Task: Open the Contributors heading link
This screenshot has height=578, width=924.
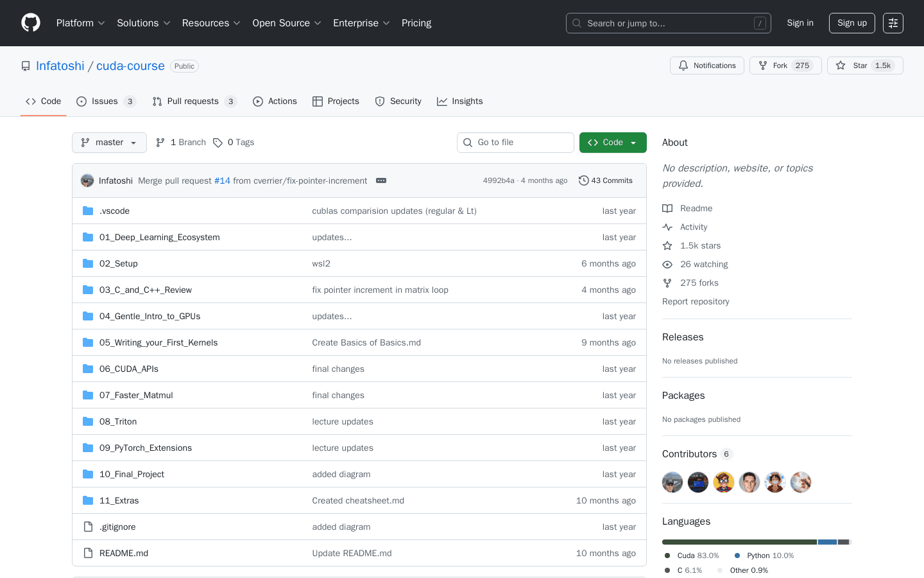Action: tap(697, 454)
